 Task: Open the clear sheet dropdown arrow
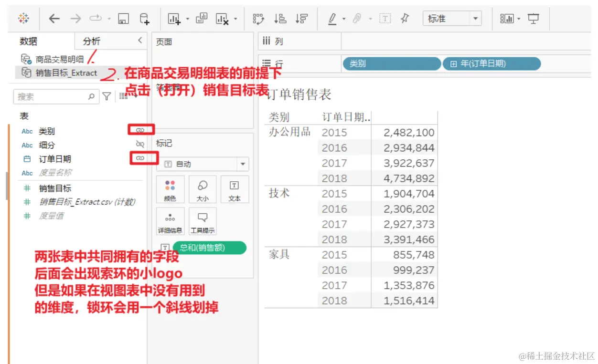pos(235,19)
